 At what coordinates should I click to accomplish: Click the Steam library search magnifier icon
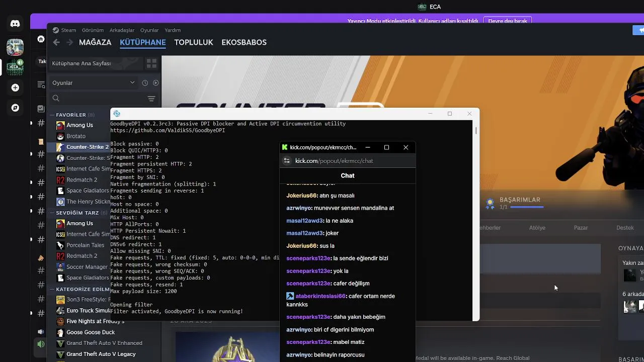(56, 99)
